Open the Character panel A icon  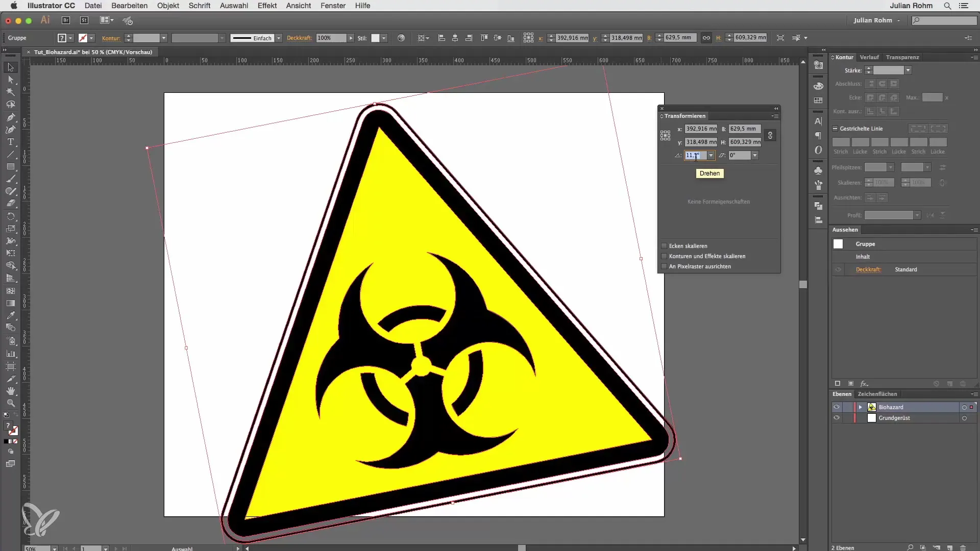click(x=818, y=121)
